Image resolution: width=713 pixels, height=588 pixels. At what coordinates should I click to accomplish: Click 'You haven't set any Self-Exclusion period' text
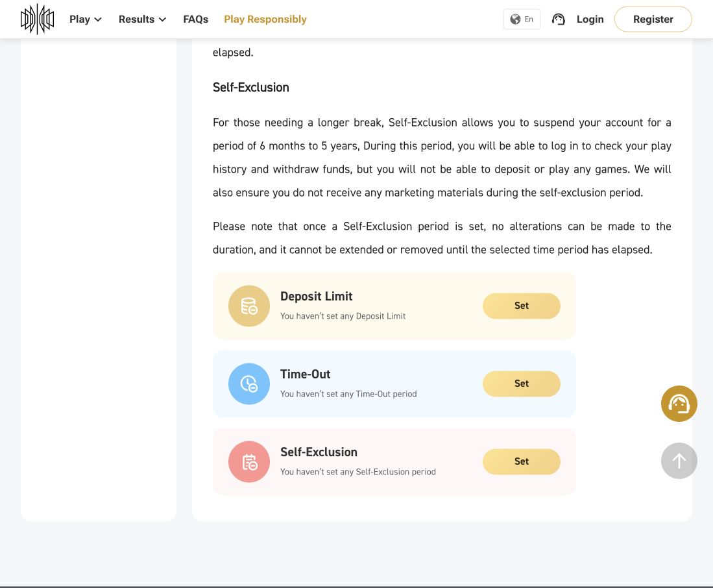358,472
